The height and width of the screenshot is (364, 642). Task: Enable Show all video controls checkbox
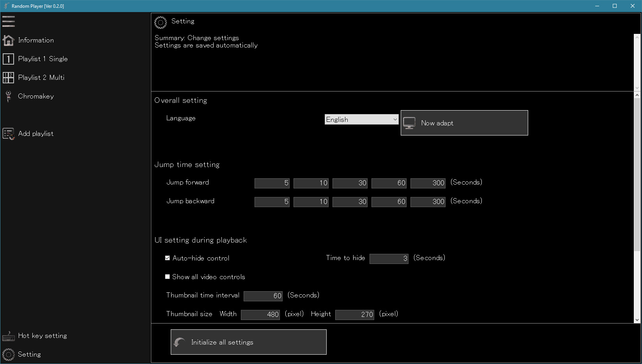click(x=168, y=277)
